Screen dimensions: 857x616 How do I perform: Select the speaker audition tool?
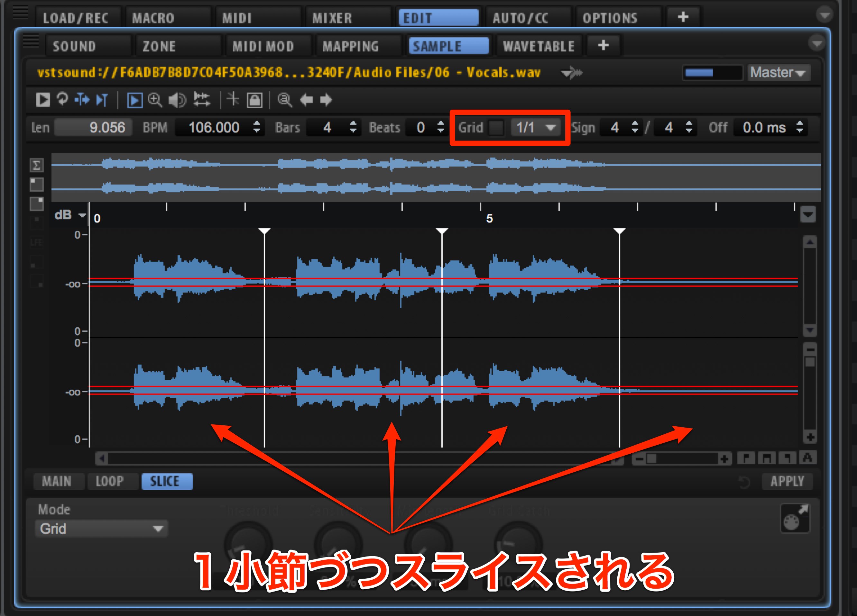[177, 100]
